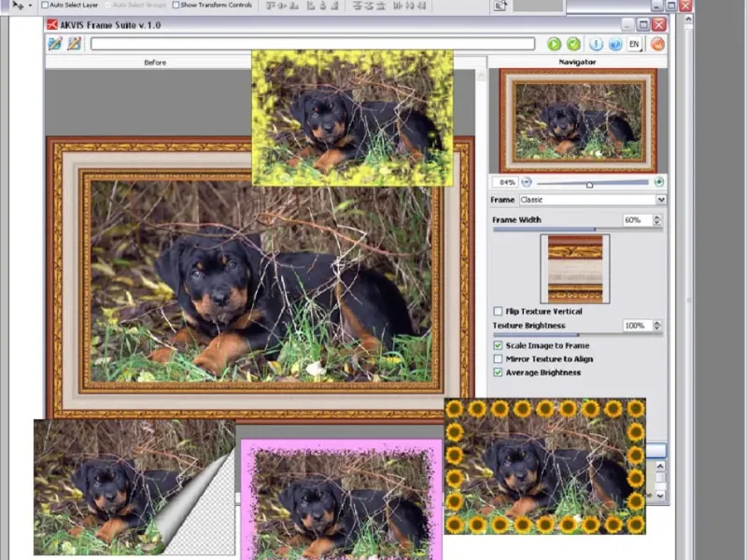
Task: Adjust the Navigator zoom slider handle
Action: pyautogui.click(x=589, y=184)
